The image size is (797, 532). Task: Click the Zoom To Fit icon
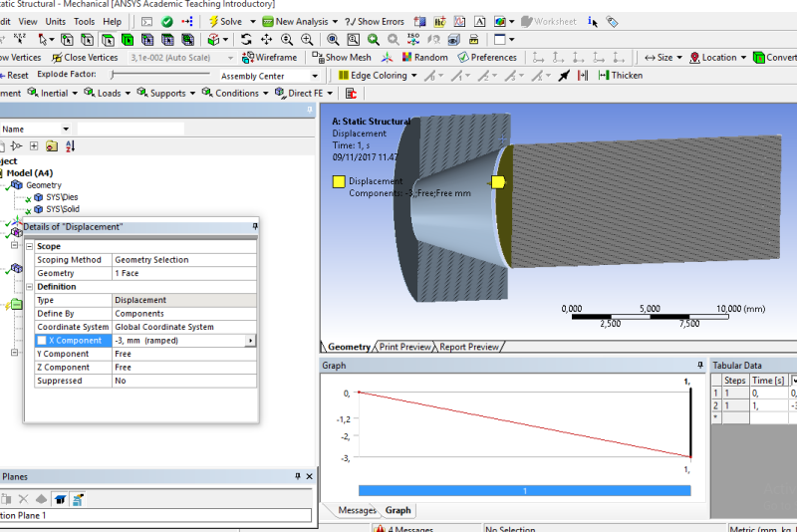click(x=333, y=40)
